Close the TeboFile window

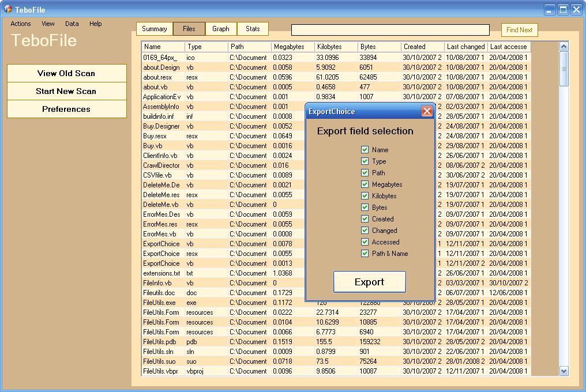coord(576,9)
